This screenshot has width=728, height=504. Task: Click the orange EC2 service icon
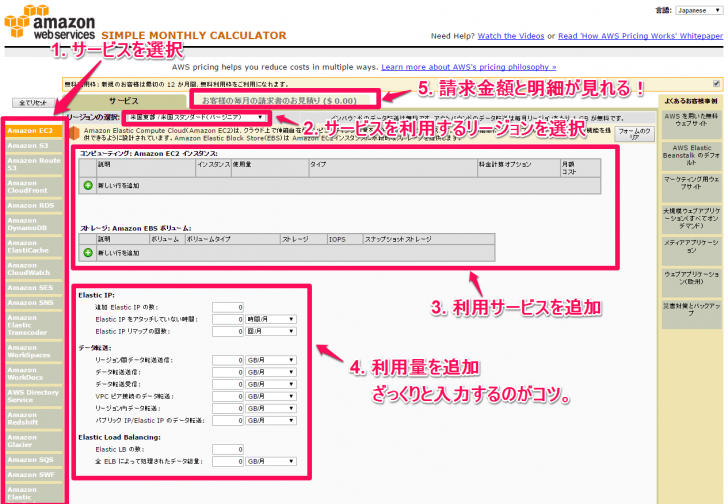pyautogui.click(x=74, y=133)
